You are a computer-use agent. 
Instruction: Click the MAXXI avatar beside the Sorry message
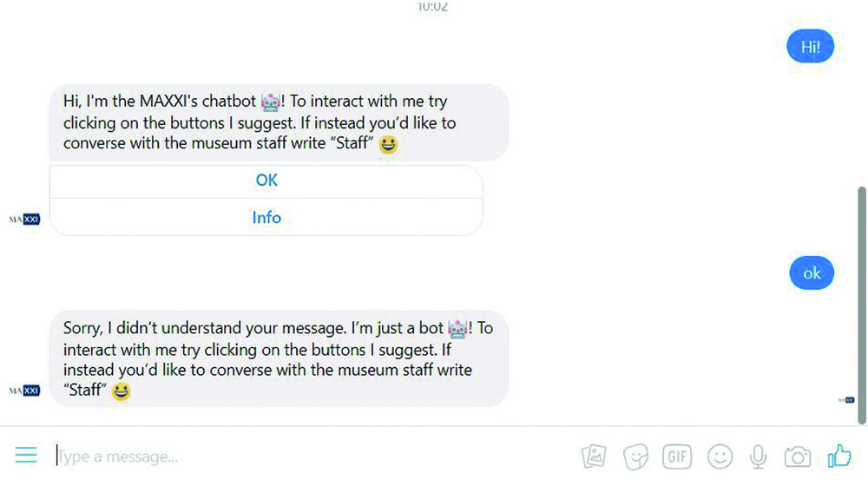click(x=25, y=391)
